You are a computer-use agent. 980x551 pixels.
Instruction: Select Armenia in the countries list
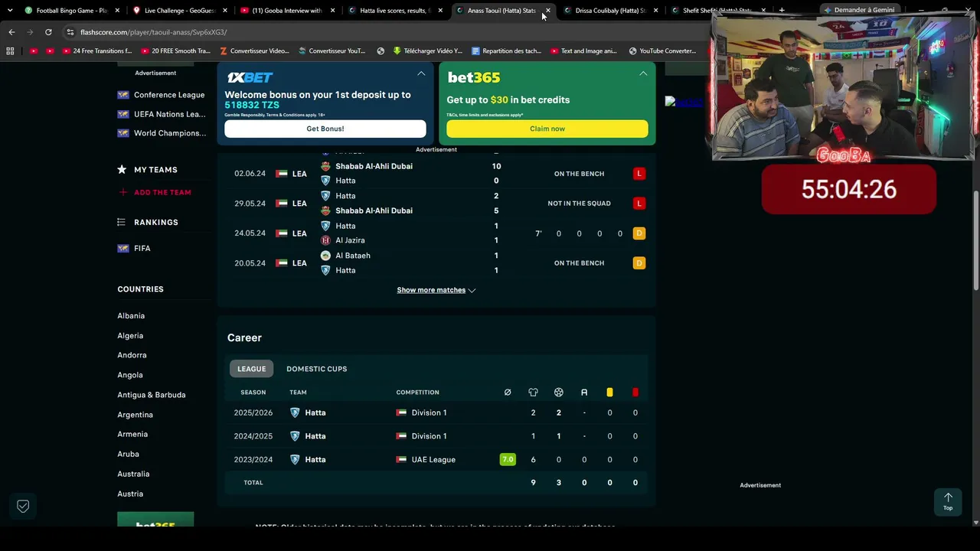132,434
